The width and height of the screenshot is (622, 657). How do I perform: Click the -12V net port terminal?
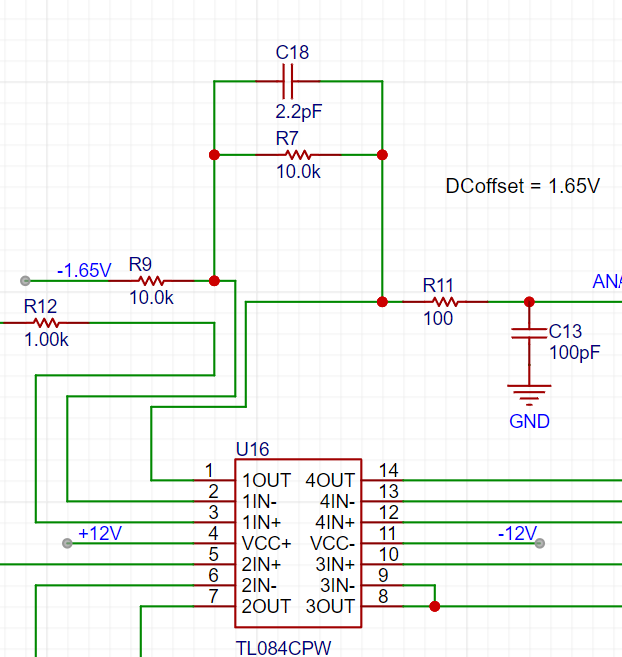click(540, 543)
